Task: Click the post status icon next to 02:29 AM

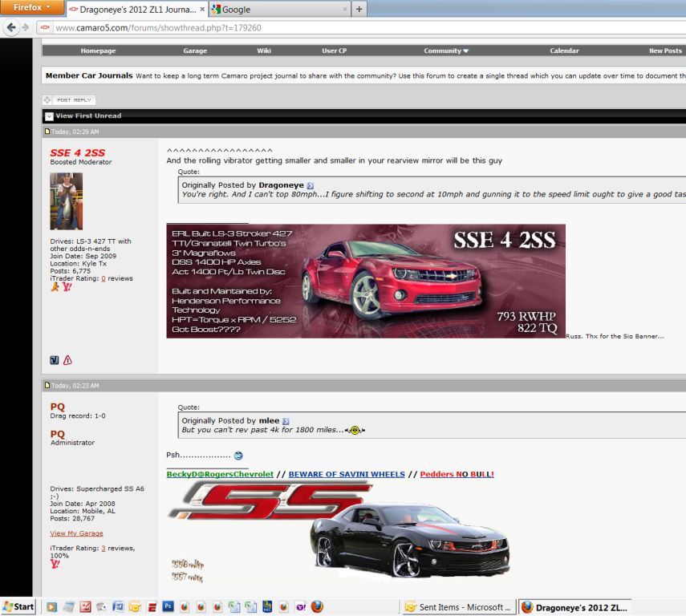Action: click(x=47, y=132)
